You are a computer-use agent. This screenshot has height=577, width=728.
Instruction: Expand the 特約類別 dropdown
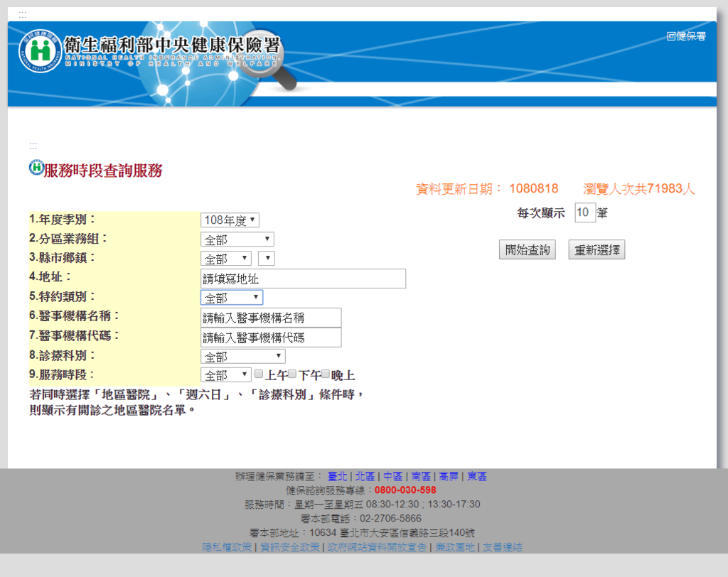232,298
